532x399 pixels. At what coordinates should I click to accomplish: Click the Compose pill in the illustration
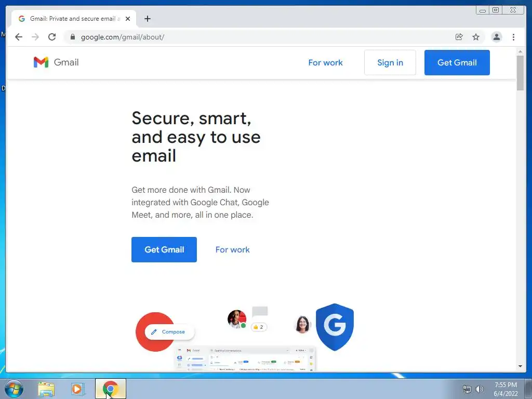[169, 332]
